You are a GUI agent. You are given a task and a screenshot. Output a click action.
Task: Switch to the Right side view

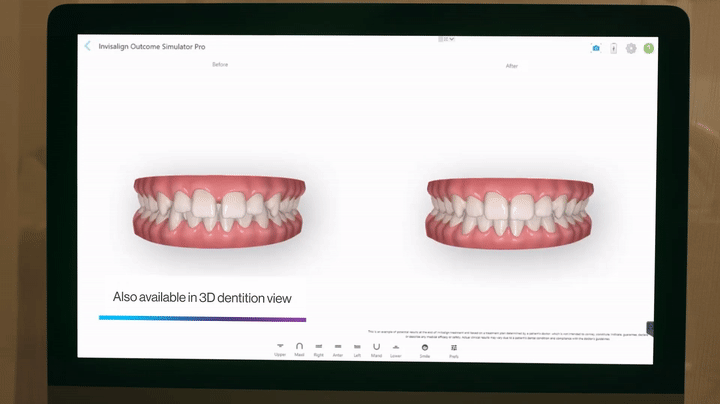(318, 347)
